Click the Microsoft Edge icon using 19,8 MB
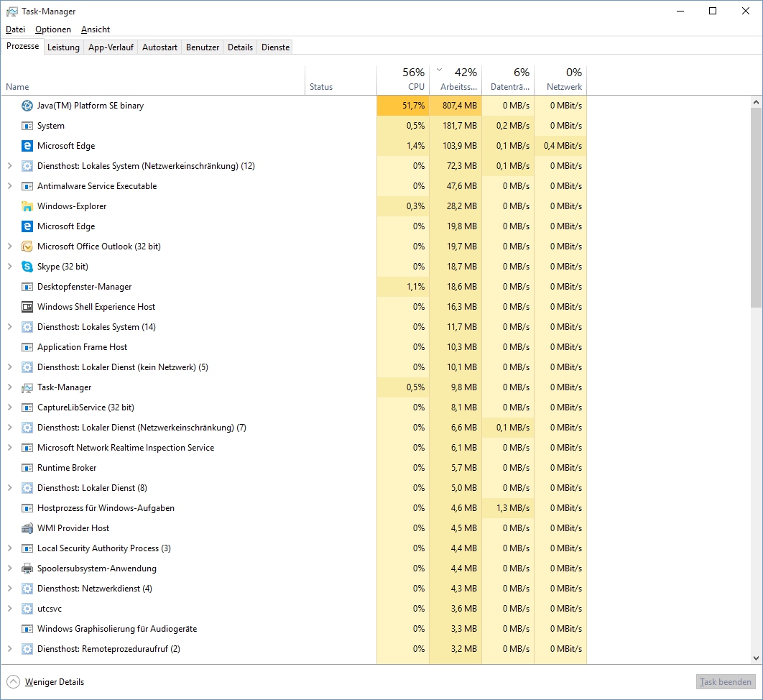763x700 pixels. 27,226
